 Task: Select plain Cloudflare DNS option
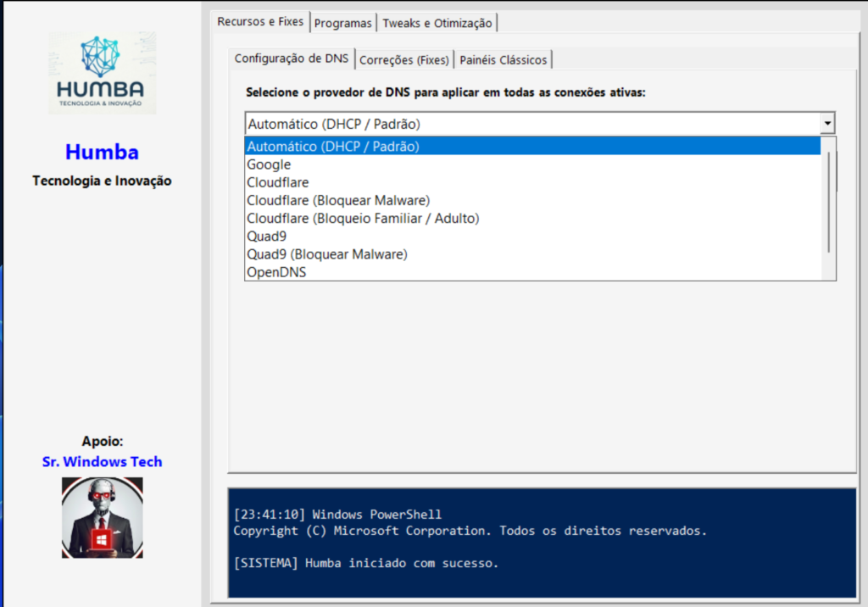(x=278, y=182)
